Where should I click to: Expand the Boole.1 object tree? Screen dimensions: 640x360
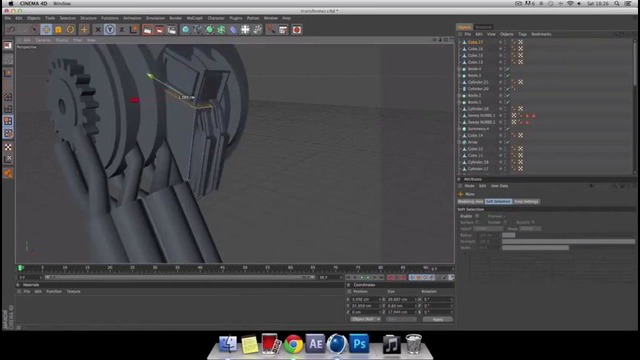[x=460, y=102]
